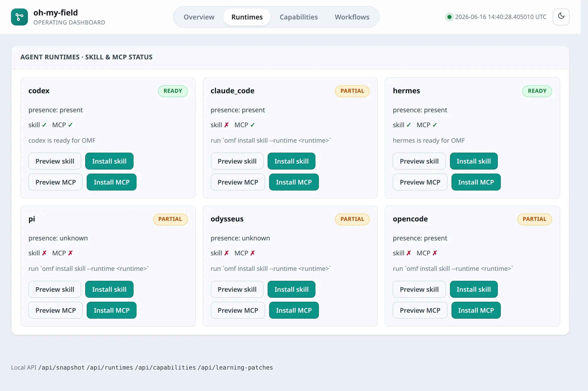Click the 'presence: unknown' text on pi card
588x391 pixels.
[x=58, y=238]
